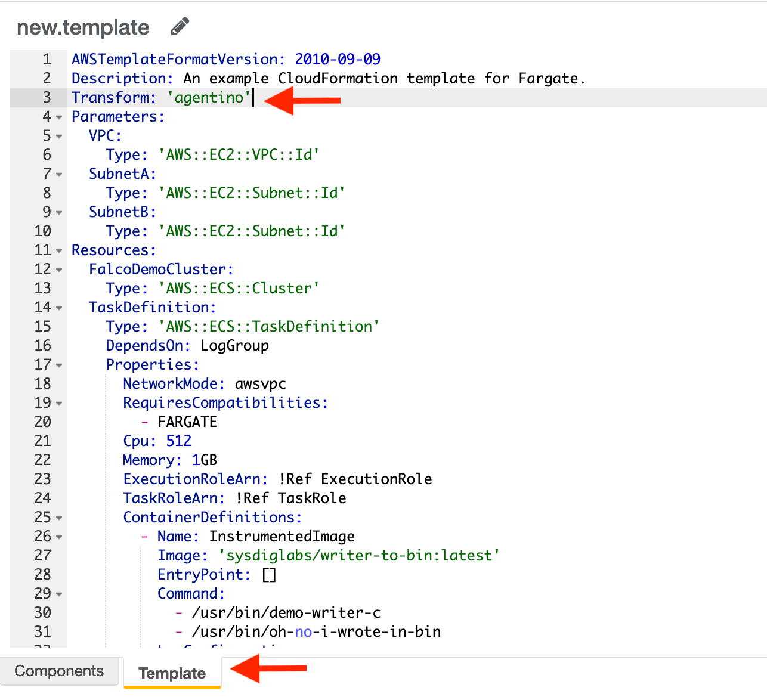767x700 pixels.
Task: Collapse the Resources section at line 11
Action: pos(59,251)
